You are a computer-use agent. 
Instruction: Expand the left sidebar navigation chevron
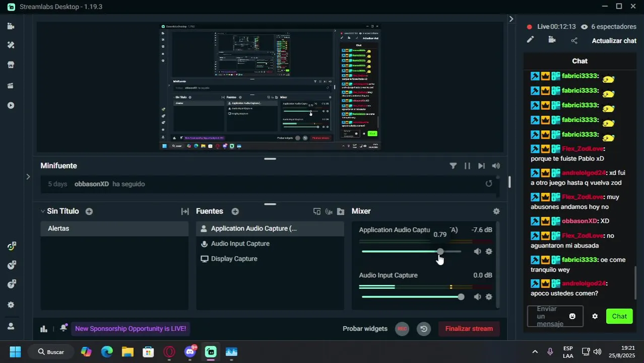coord(28,176)
